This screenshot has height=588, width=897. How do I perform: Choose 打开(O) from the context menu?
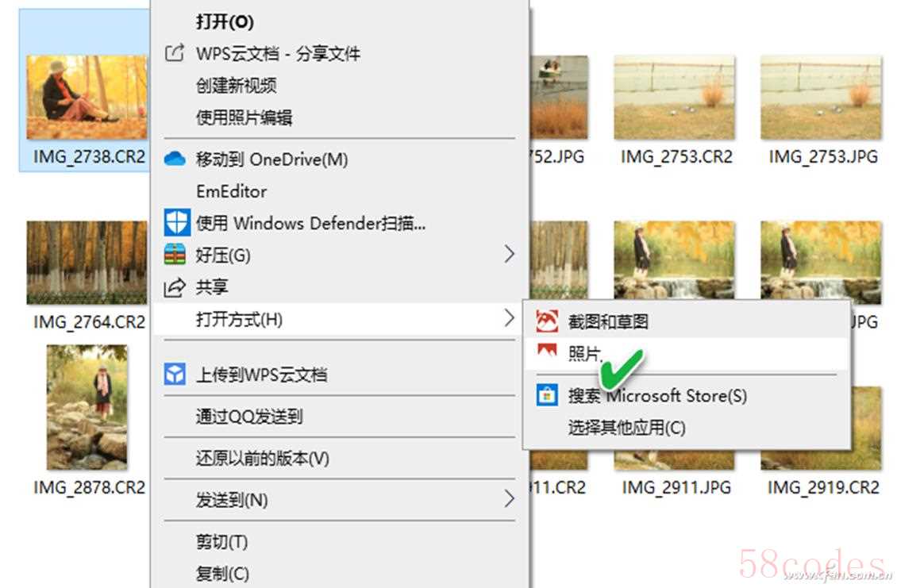click(225, 21)
